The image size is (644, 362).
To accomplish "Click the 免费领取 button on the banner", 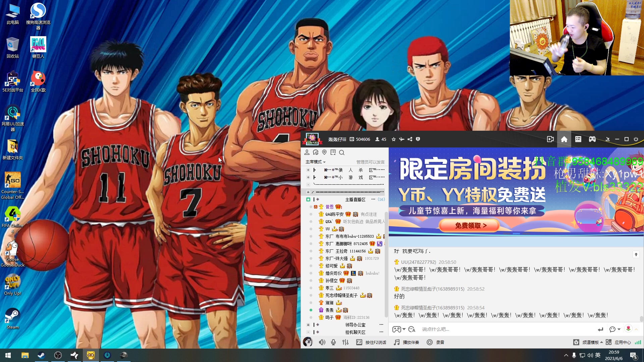I will point(470,225).
